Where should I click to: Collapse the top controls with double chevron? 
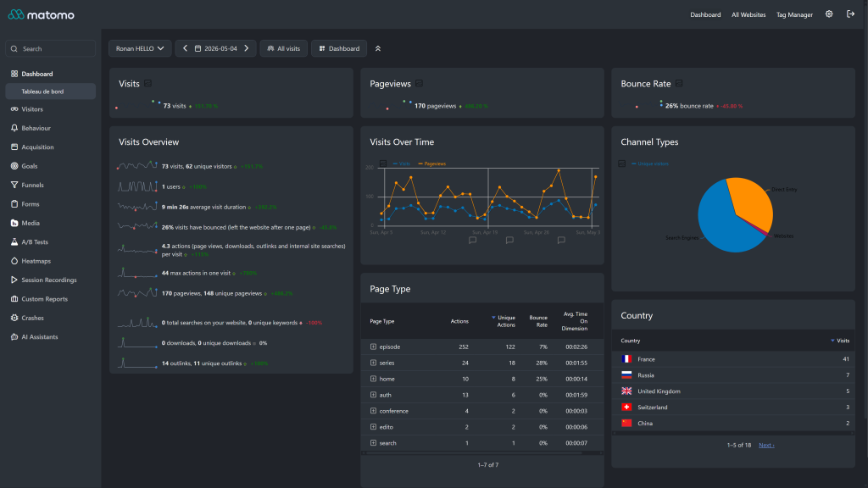[378, 48]
